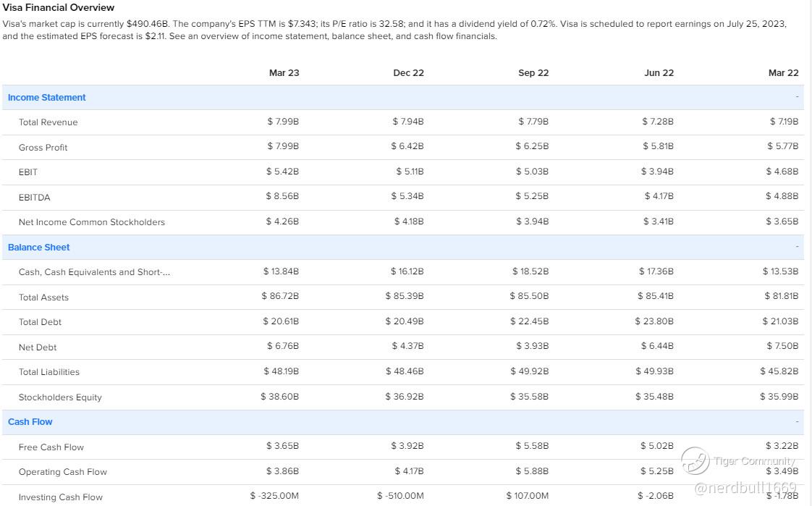Select Sep 22 Total Liabilities $ 49.92B
The image size is (812, 506).
(x=529, y=371)
